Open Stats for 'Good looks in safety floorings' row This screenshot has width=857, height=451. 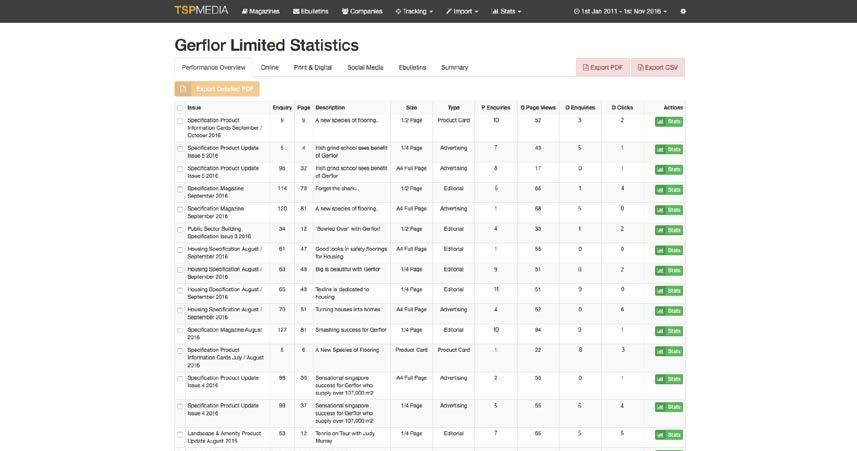tap(668, 250)
